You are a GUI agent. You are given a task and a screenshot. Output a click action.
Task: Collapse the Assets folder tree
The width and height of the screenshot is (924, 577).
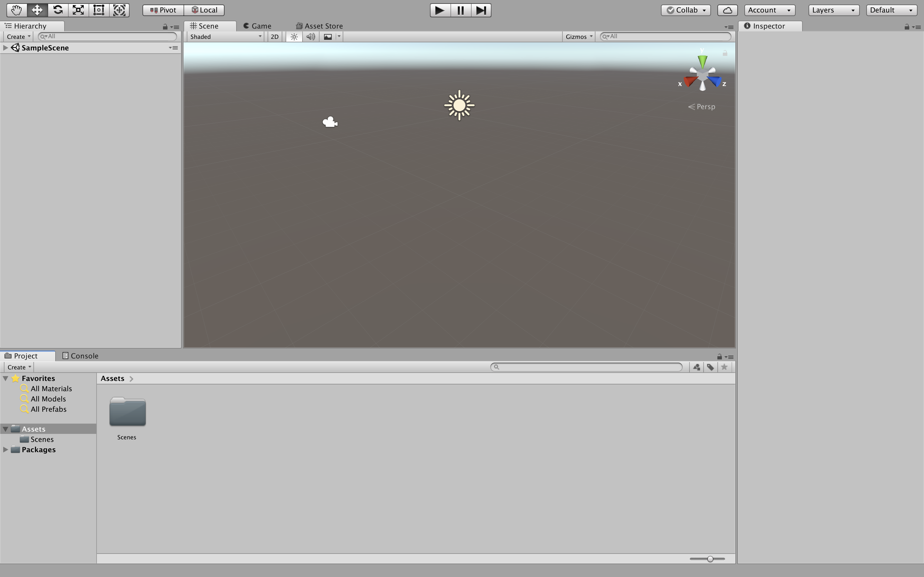pyautogui.click(x=5, y=429)
